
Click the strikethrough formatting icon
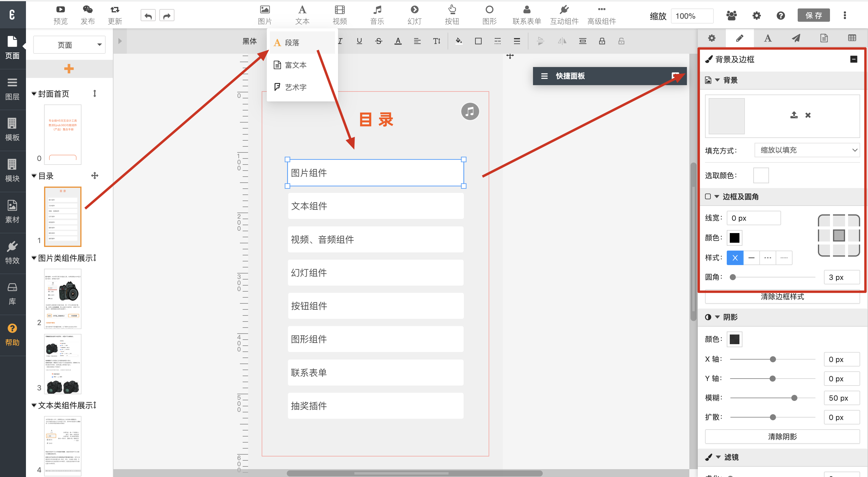[378, 41]
